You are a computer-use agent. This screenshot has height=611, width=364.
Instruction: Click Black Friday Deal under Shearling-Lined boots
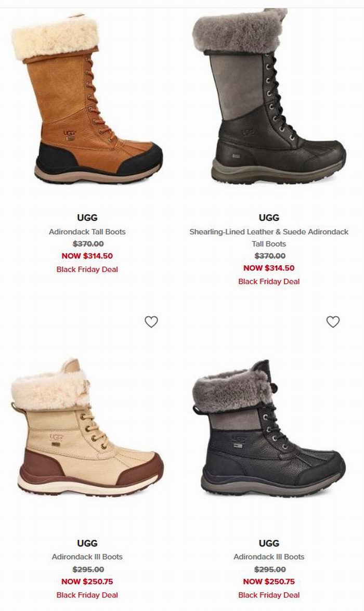[269, 282]
